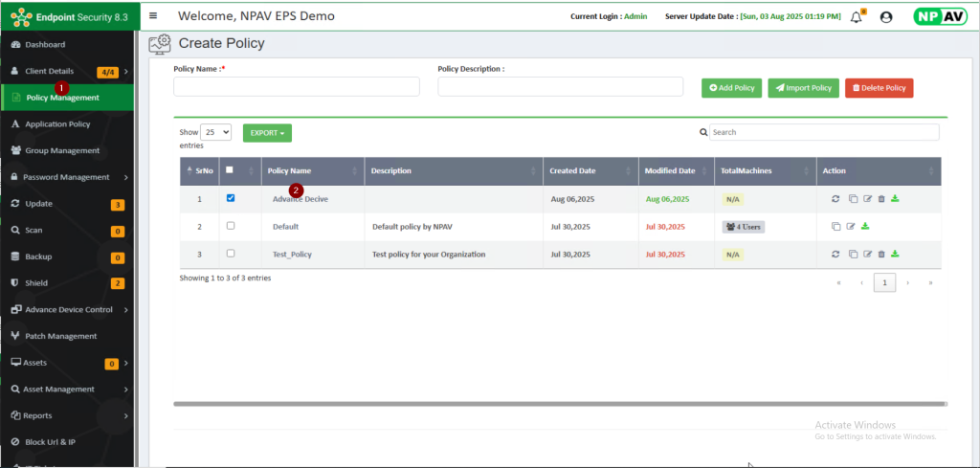Screen dimensions: 980x468
Task: Download the Default policy using green icon
Action: [864, 227]
